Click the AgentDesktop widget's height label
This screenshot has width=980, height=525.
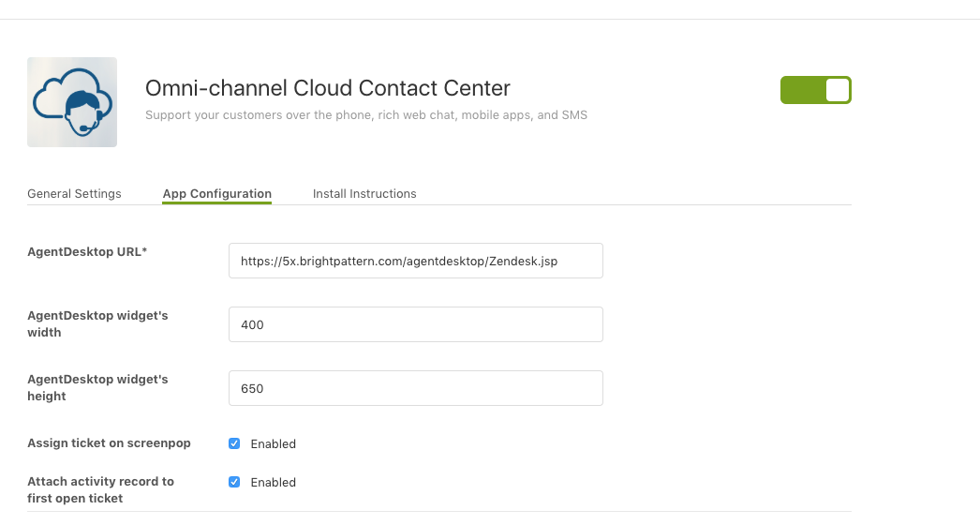click(97, 388)
